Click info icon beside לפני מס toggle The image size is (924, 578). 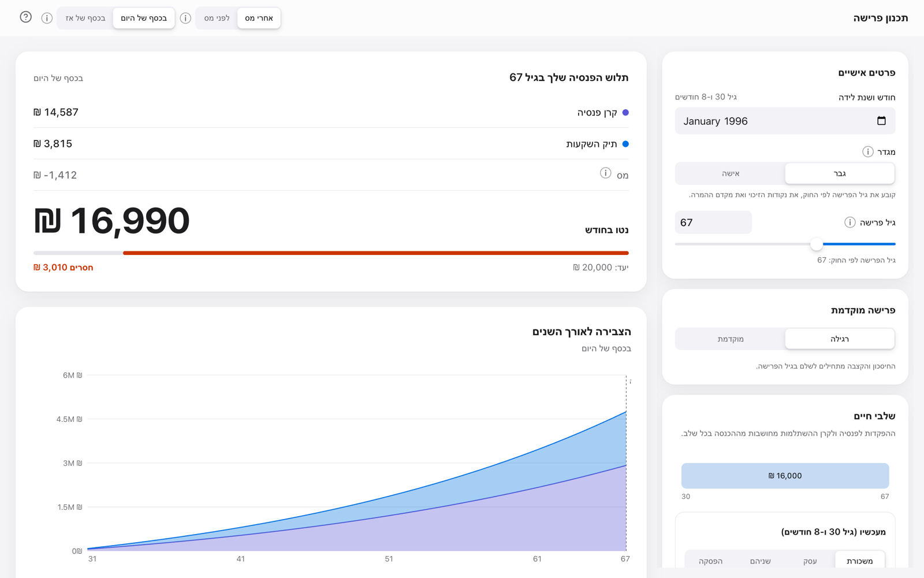(185, 18)
